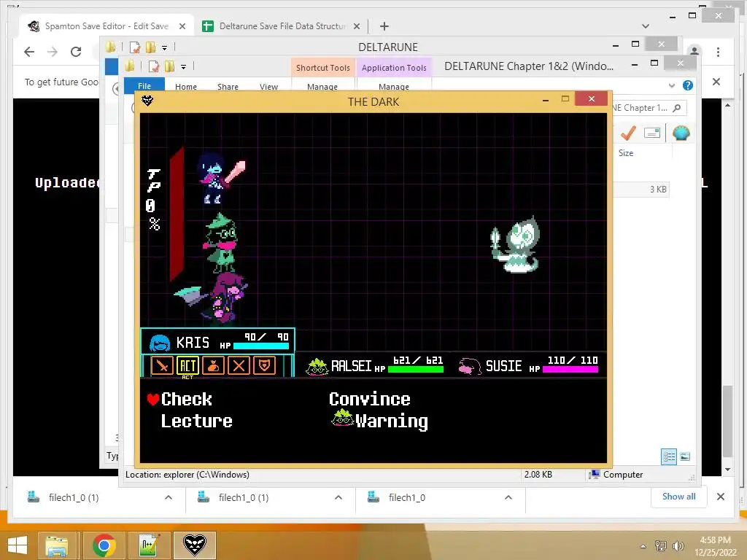Click the Size column header
The height and width of the screenshot is (560, 747).
point(625,153)
